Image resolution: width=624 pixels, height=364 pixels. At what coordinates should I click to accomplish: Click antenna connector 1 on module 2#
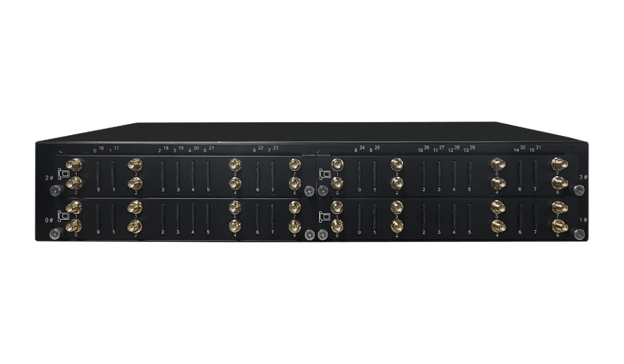(74, 164)
